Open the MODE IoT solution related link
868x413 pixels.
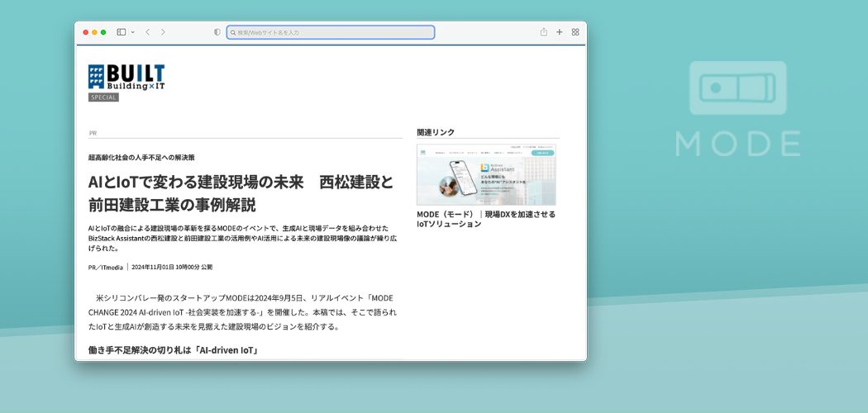tap(485, 219)
